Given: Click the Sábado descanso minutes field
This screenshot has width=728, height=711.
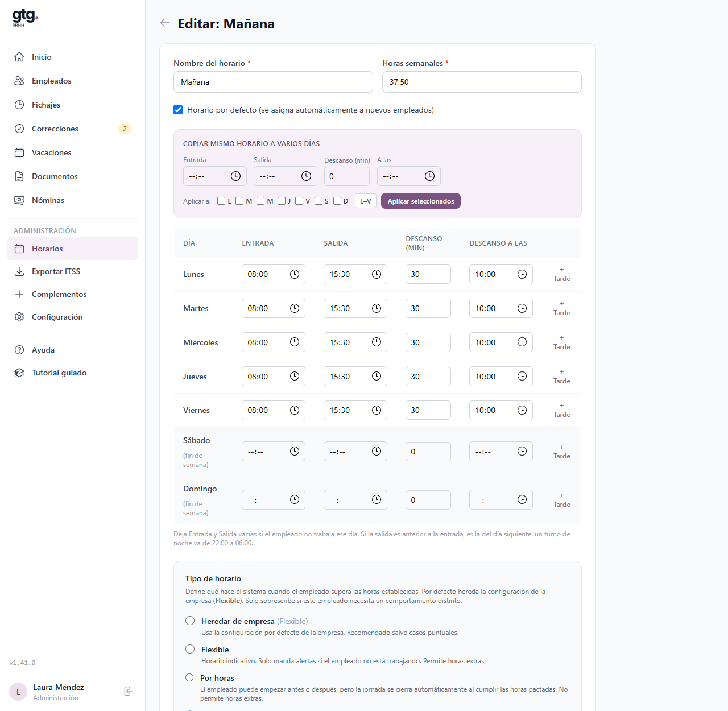Looking at the screenshot, I should (428, 452).
